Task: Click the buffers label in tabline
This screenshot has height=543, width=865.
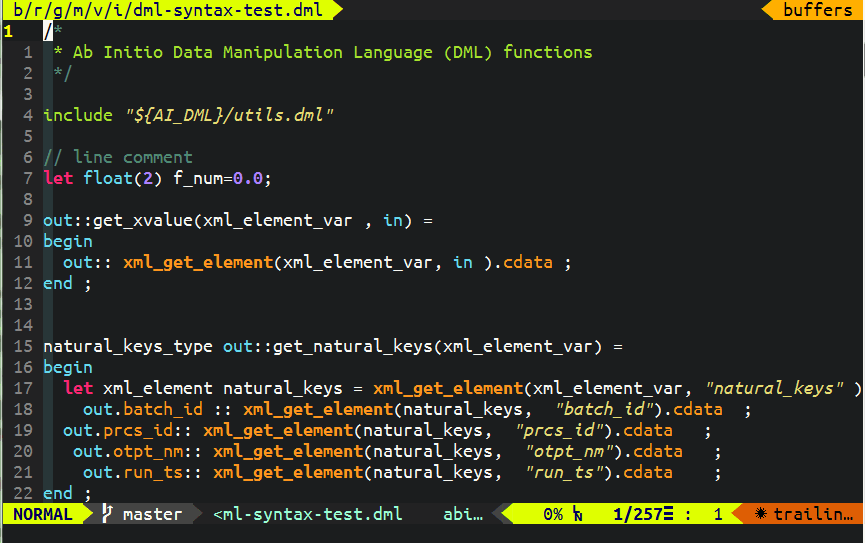Action: 818,9
